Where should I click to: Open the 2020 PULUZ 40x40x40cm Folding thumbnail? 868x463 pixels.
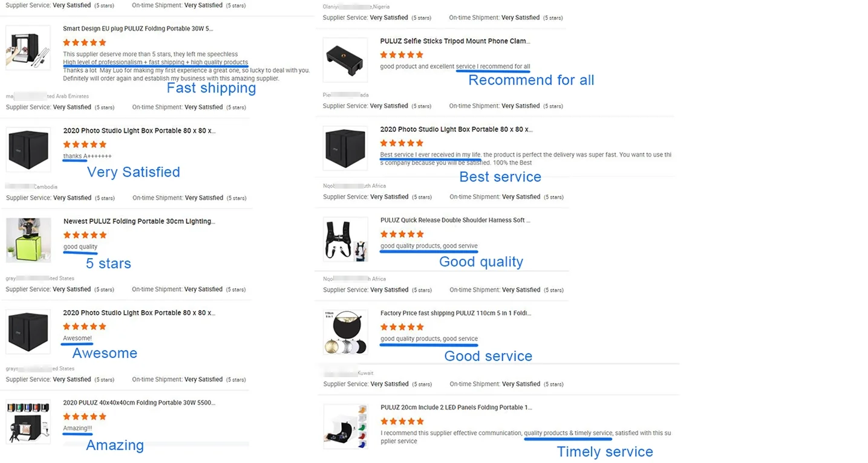(28, 423)
